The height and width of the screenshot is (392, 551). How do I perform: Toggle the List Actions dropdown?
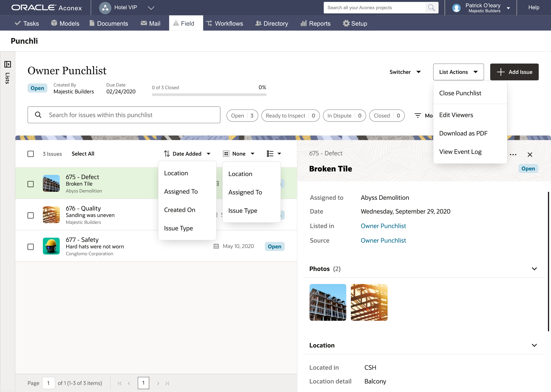tap(458, 72)
